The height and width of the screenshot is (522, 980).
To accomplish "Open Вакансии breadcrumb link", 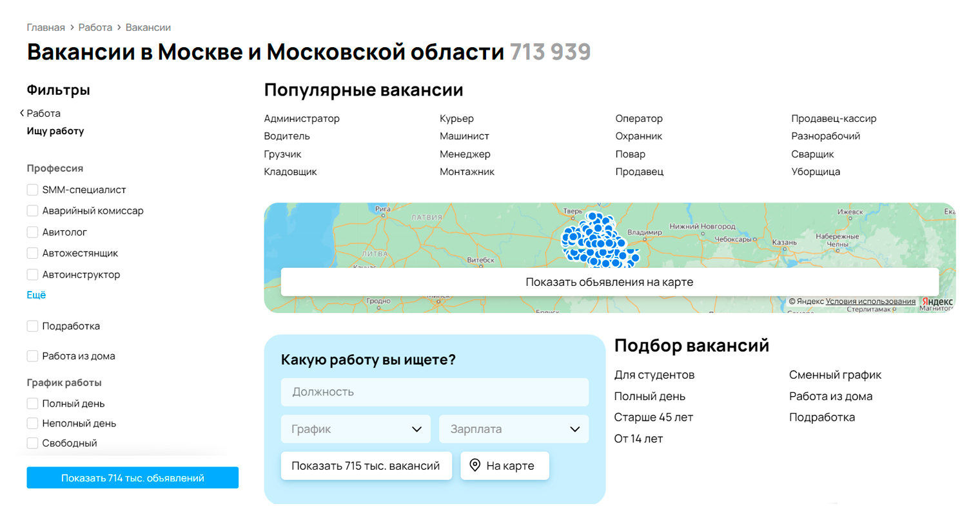I will coord(148,28).
